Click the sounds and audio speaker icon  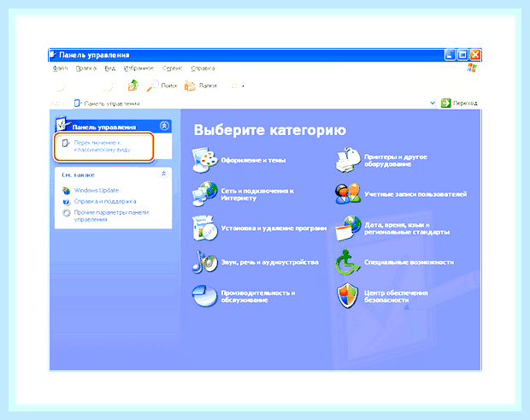pyautogui.click(x=205, y=262)
